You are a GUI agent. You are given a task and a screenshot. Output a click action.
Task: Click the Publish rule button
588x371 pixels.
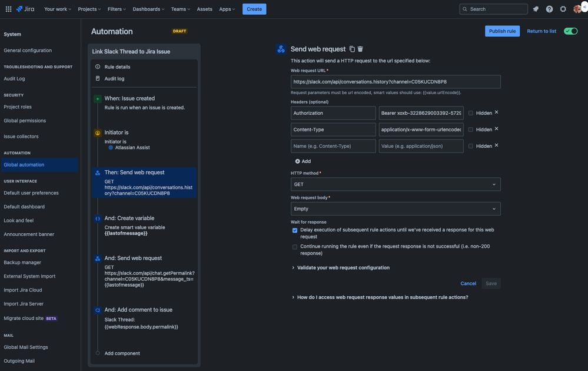coord(502,31)
